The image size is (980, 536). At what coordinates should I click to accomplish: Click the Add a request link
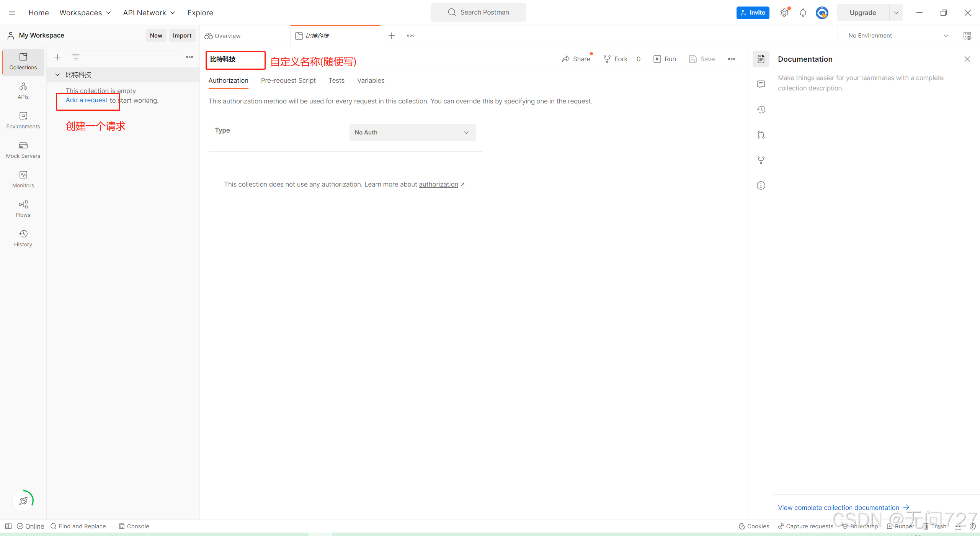87,100
